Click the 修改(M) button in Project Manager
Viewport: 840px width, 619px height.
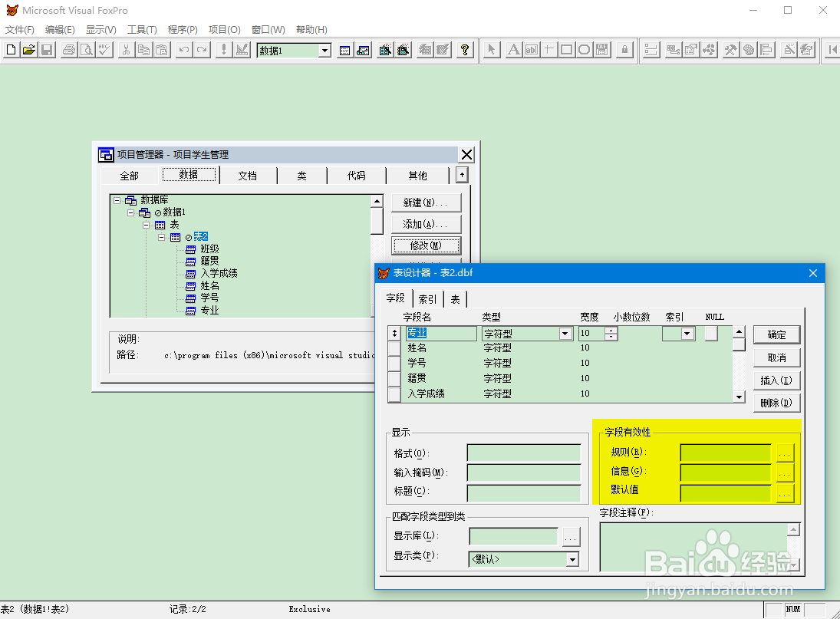(x=426, y=245)
